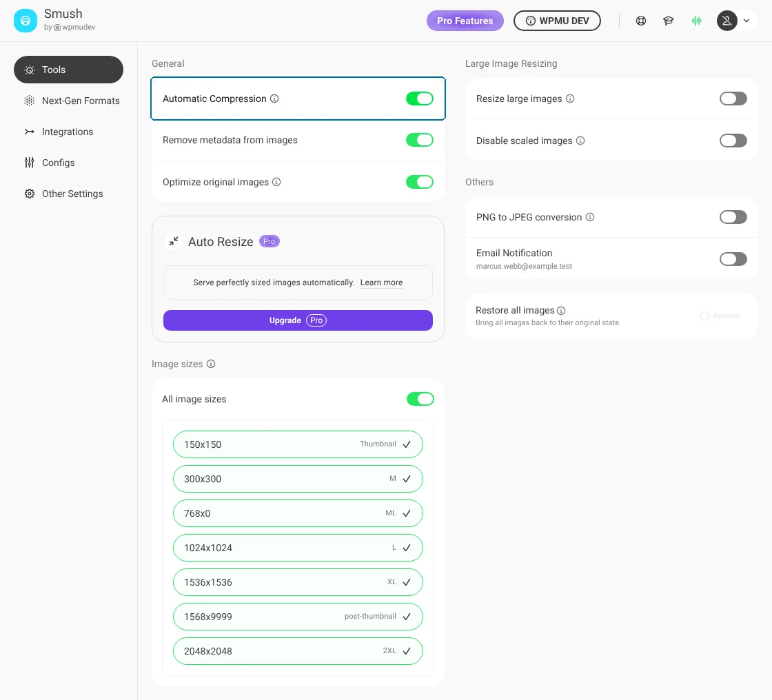
Task: Show info for Restore all images
Action: pyautogui.click(x=561, y=311)
